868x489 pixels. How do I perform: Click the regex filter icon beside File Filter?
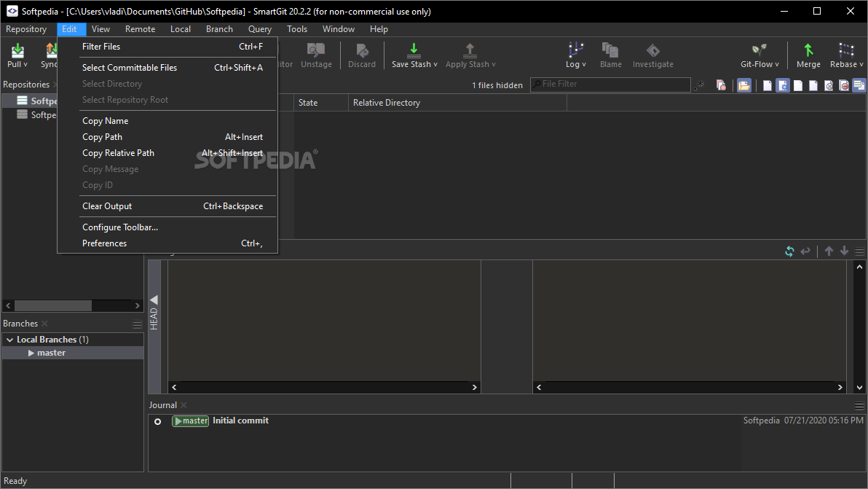pos(701,85)
